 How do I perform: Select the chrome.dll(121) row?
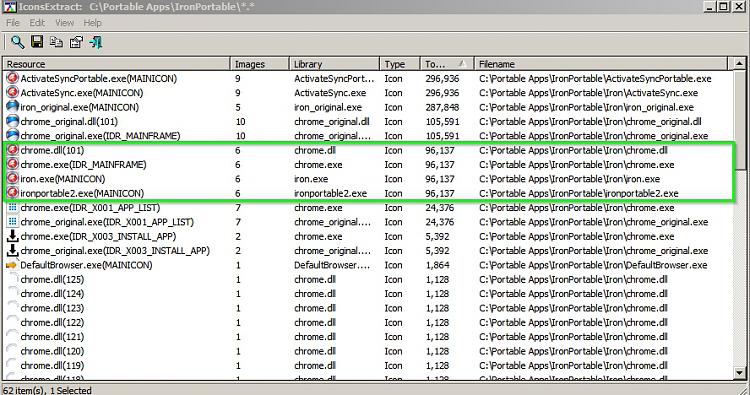coord(367,337)
